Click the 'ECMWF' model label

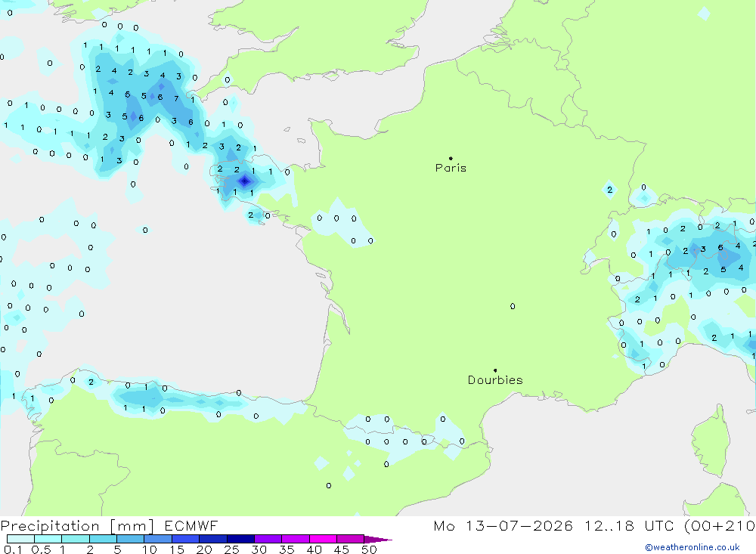[x=191, y=525]
